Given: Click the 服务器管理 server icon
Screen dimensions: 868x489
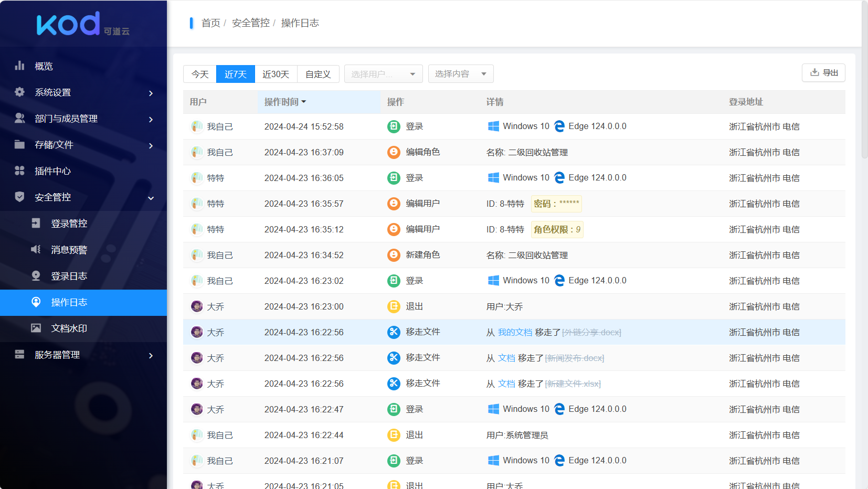Looking at the screenshot, I should (20, 354).
